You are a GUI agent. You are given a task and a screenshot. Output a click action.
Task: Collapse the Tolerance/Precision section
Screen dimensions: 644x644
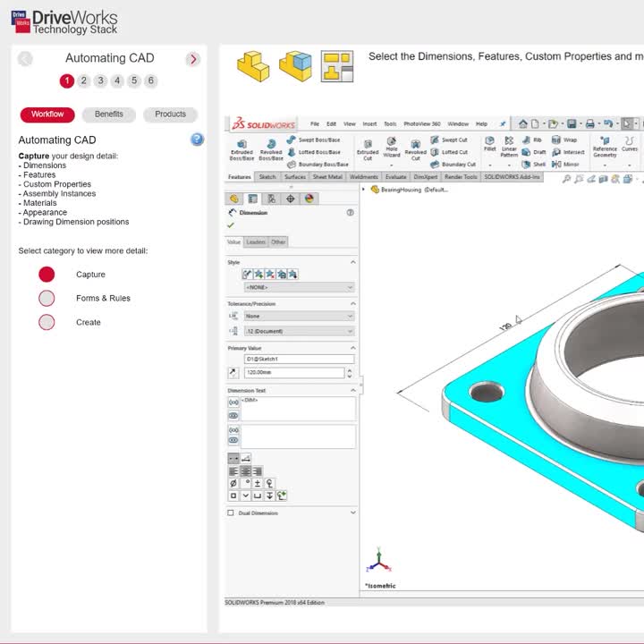[352, 303]
